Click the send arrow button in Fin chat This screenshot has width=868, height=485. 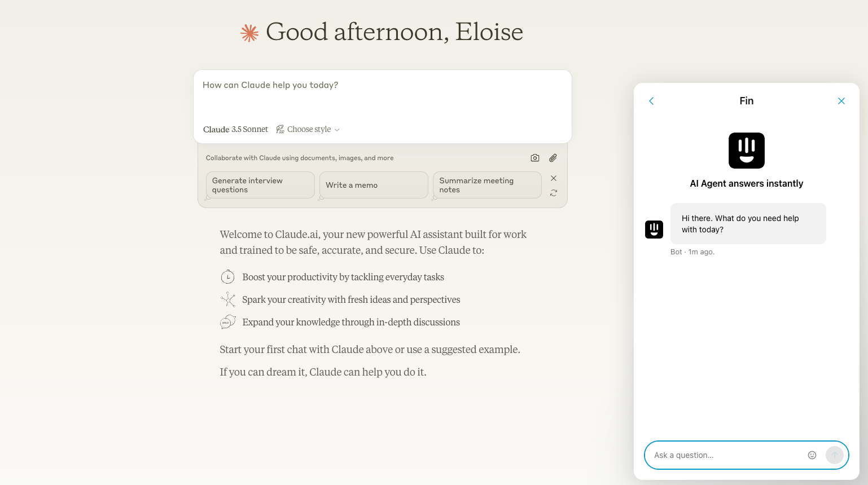(834, 455)
